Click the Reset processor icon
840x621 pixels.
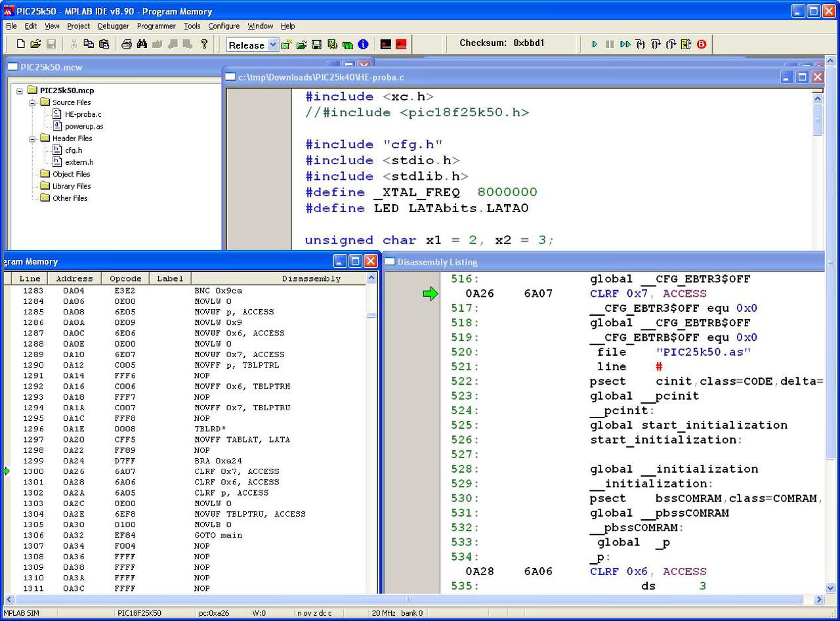pyautogui.click(x=686, y=45)
